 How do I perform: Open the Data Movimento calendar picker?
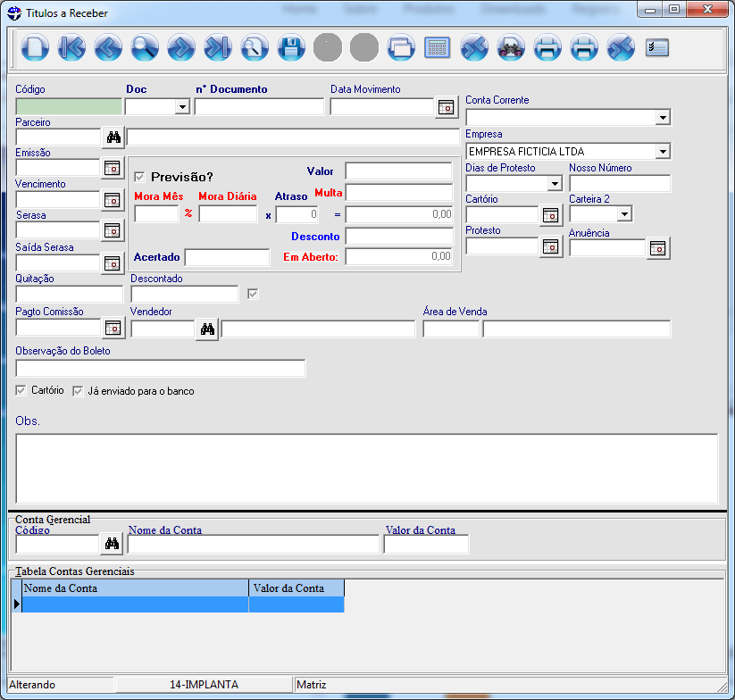[447, 107]
